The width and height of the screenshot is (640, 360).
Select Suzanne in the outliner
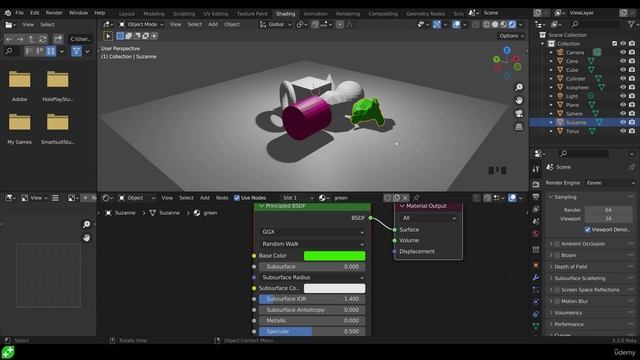pyautogui.click(x=576, y=122)
